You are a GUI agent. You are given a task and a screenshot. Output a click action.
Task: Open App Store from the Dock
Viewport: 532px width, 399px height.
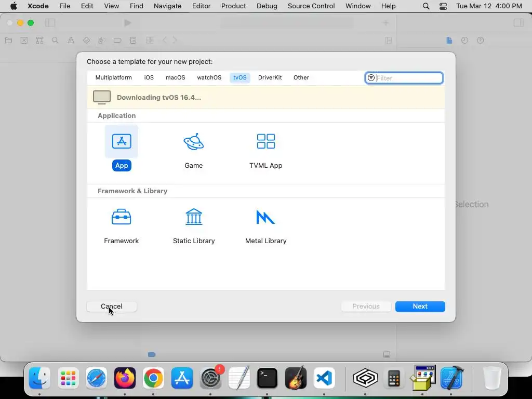[x=182, y=378]
